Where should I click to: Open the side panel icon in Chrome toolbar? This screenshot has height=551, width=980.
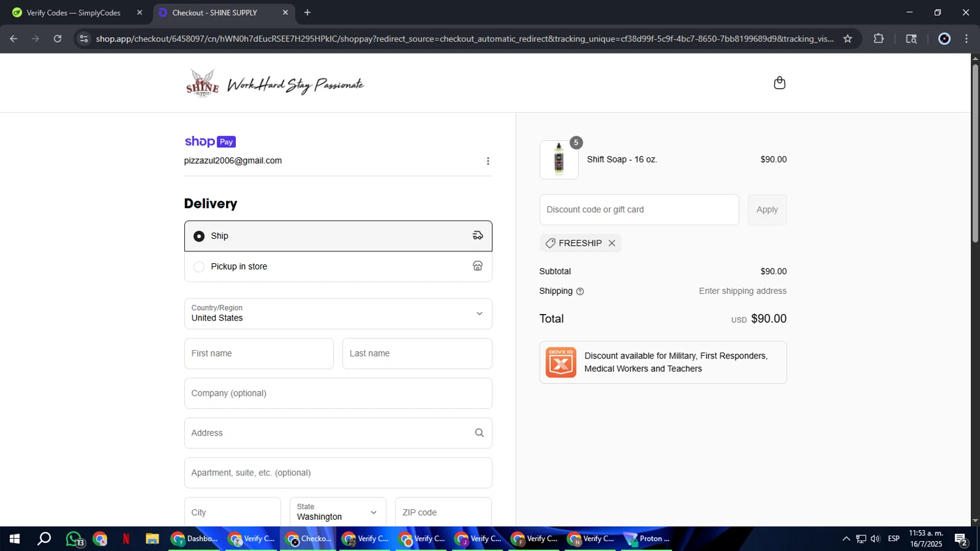tap(911, 39)
